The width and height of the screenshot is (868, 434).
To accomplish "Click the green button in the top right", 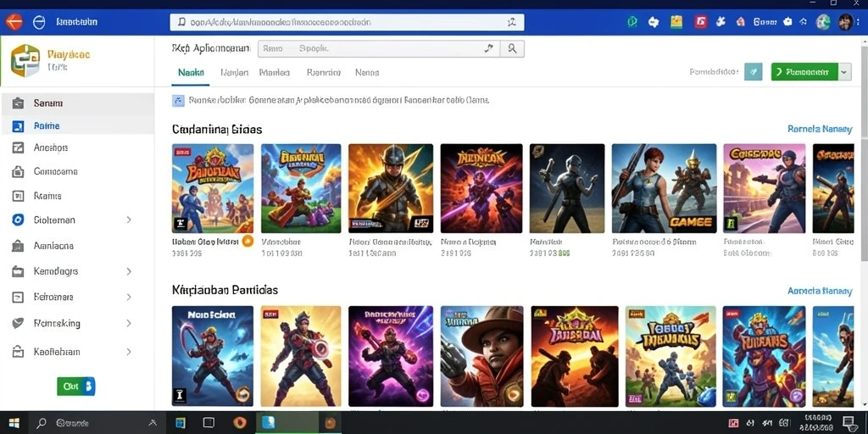I will (804, 72).
